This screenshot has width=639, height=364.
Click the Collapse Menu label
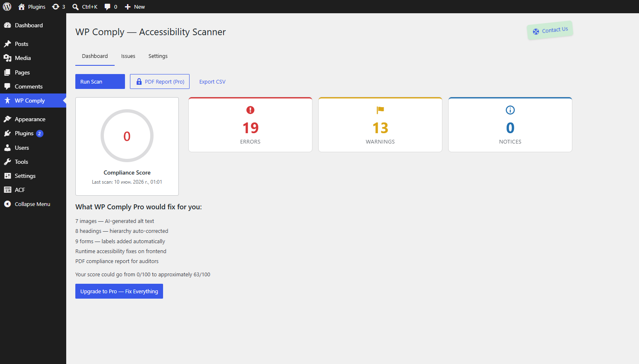point(33,204)
